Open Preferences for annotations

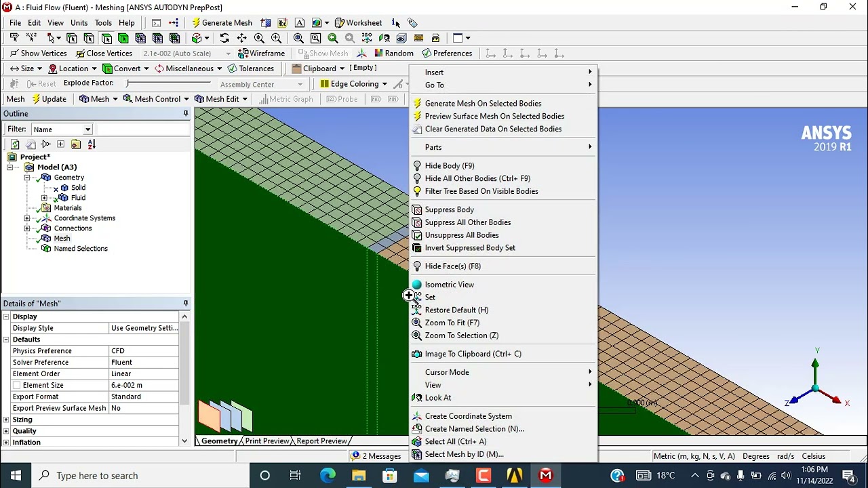447,53
